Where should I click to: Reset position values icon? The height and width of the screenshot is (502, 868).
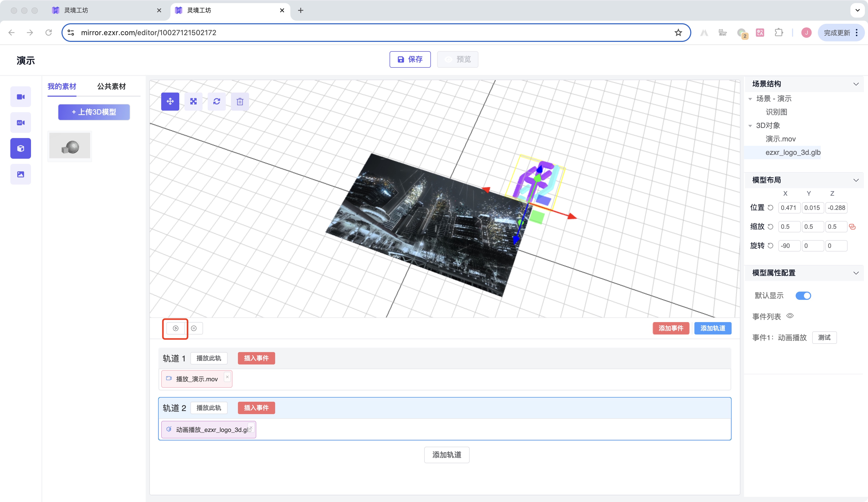(x=771, y=208)
